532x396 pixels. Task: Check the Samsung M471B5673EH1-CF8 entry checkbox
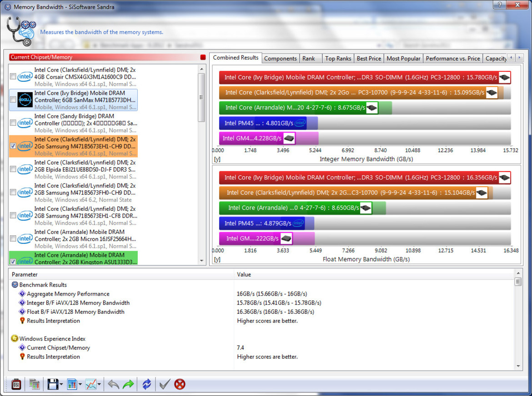click(x=13, y=215)
